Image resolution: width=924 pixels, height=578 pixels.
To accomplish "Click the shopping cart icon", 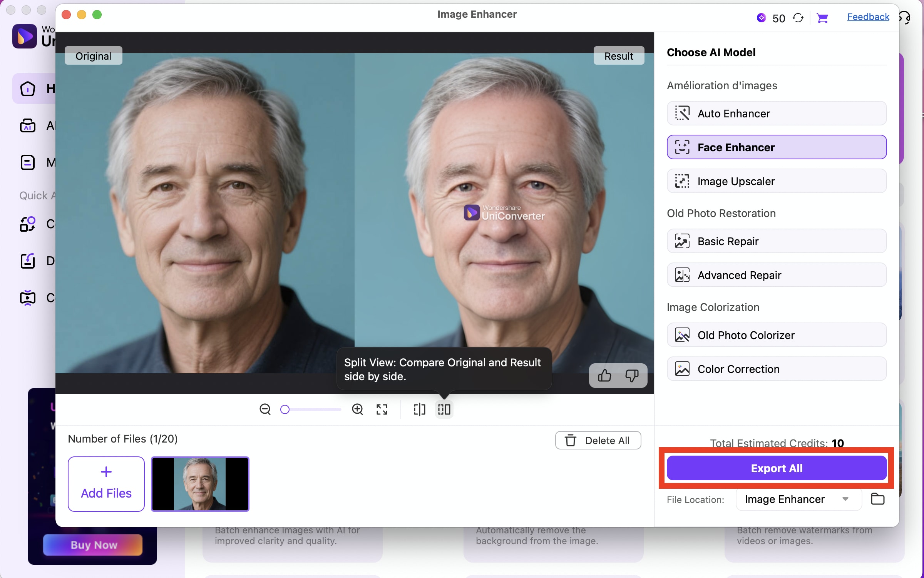I will pyautogui.click(x=822, y=18).
